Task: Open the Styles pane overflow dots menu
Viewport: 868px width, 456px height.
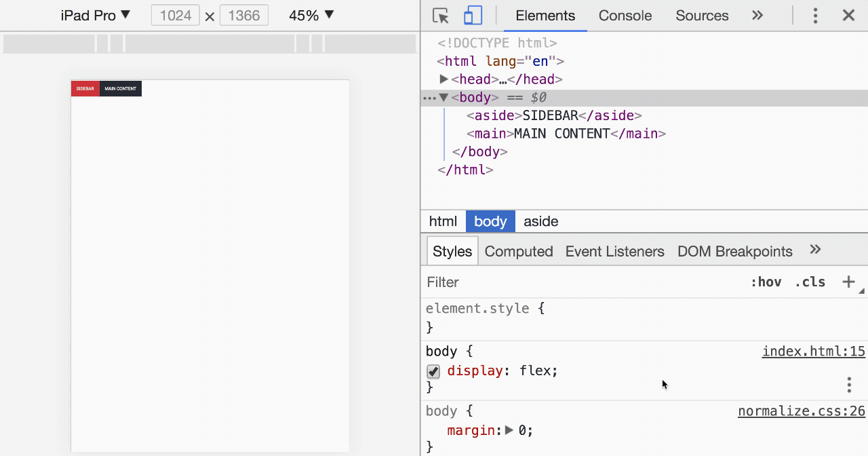Action: point(848,384)
